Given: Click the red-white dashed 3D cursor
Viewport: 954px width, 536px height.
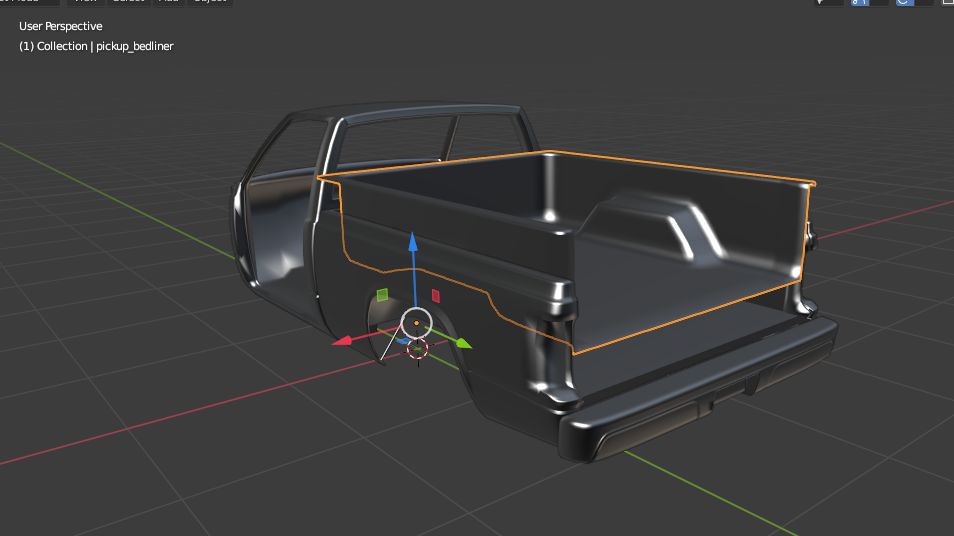Looking at the screenshot, I should 417,349.
